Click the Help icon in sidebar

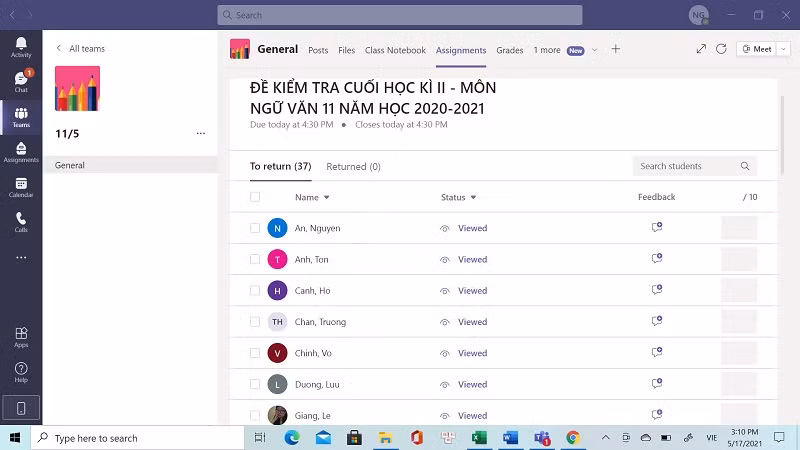[21, 372]
